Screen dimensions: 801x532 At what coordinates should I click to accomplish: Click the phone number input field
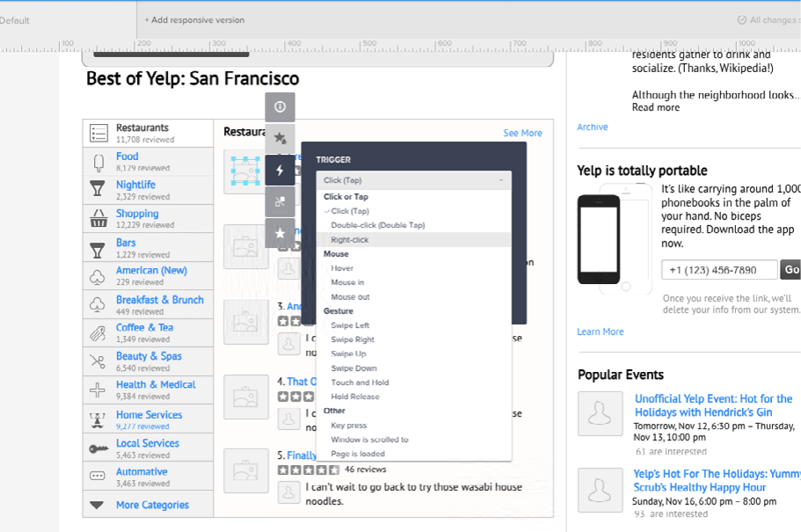[719, 270]
